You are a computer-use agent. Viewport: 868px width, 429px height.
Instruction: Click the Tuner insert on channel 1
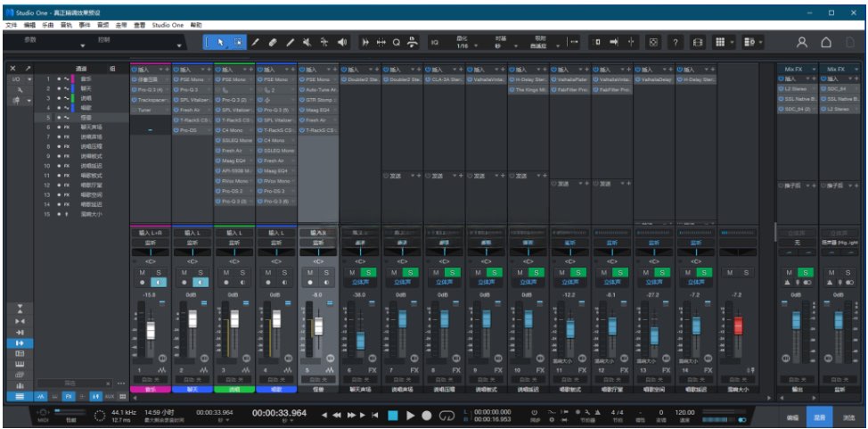tap(151, 110)
